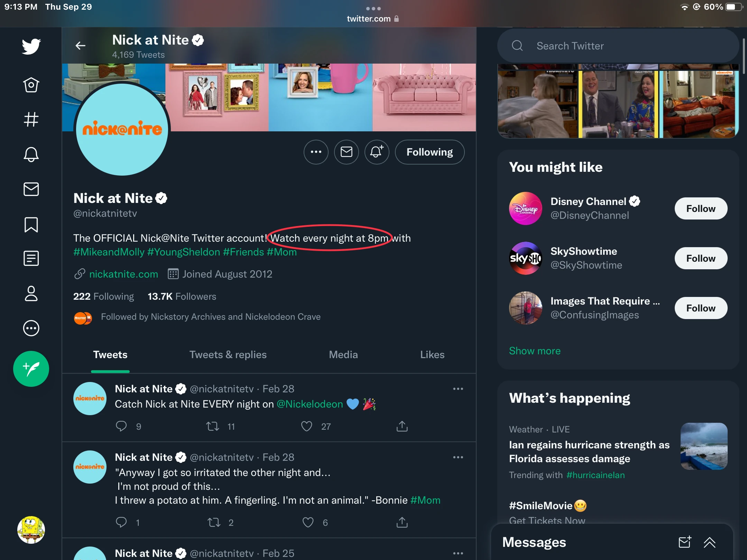Switch to the Media tab
Viewport: 747px width, 560px height.
click(343, 355)
